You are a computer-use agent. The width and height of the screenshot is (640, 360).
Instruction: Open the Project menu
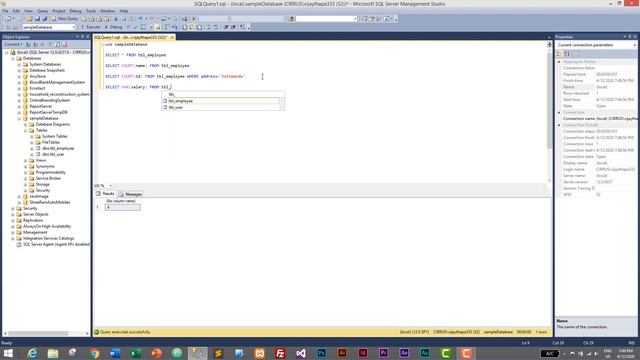[x=59, y=11]
